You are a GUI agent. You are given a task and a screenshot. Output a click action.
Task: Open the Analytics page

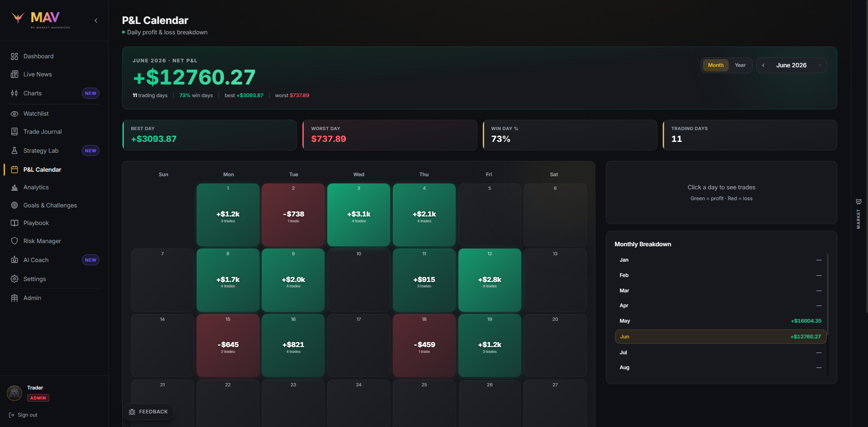tap(54, 188)
